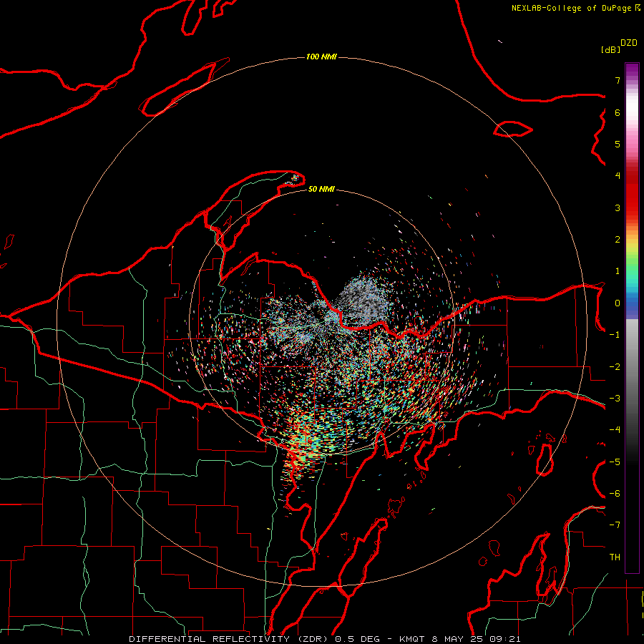
Task: Click the 0 tick label on the color scale
Action: pyautogui.click(x=618, y=303)
